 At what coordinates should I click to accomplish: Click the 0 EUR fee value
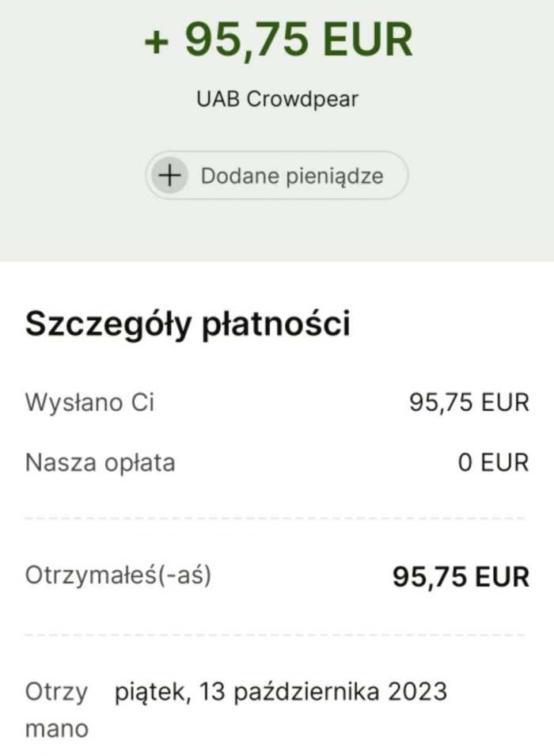coord(493,462)
